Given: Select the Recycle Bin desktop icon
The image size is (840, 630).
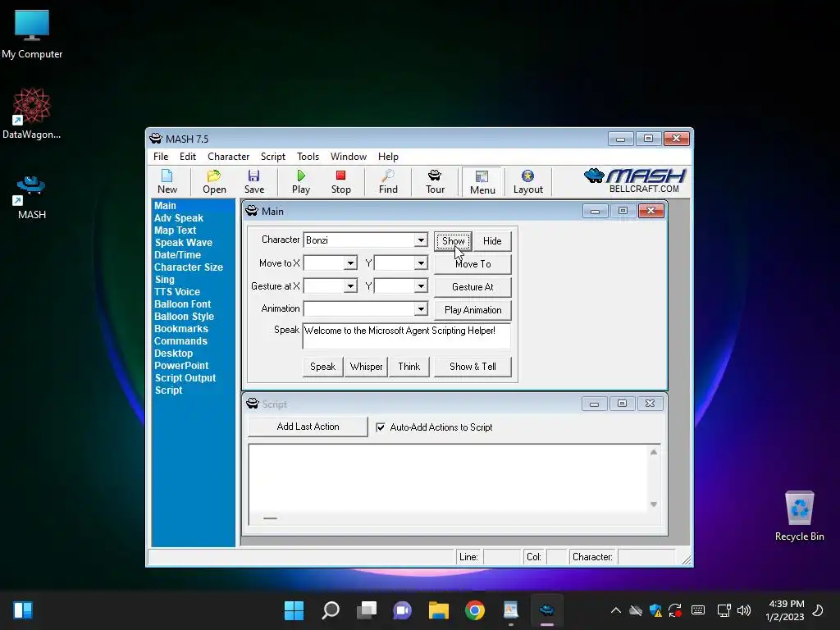Looking at the screenshot, I should click(x=799, y=516).
